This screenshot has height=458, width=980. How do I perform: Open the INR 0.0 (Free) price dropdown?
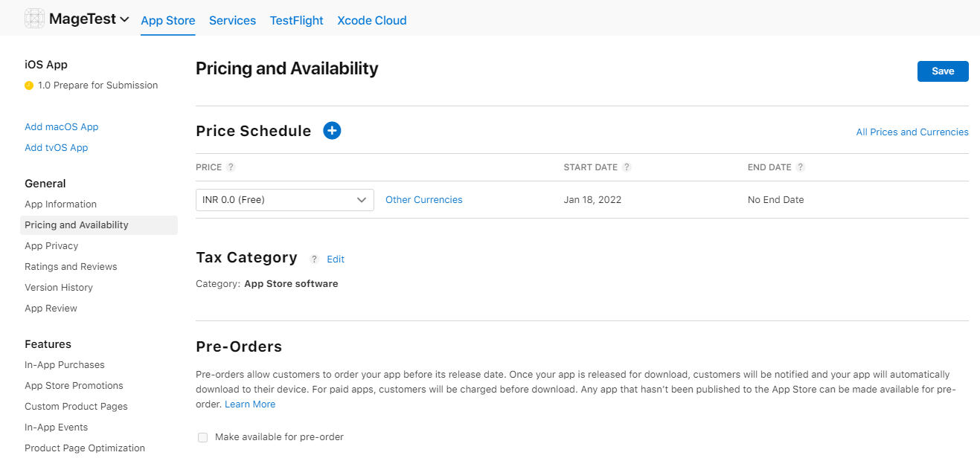(x=284, y=199)
